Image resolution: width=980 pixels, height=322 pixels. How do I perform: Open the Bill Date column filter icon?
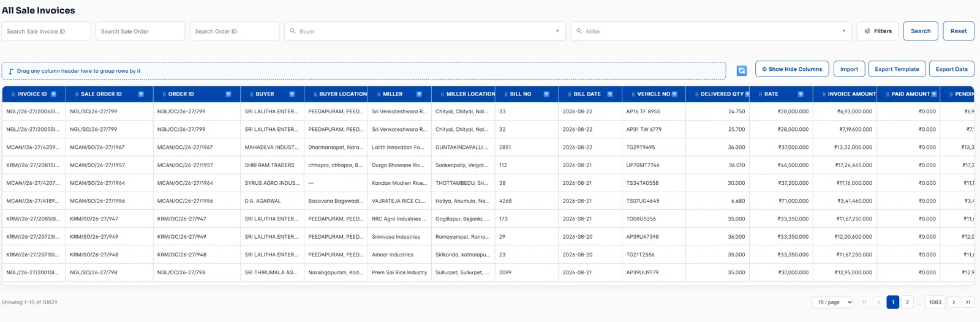click(610, 94)
